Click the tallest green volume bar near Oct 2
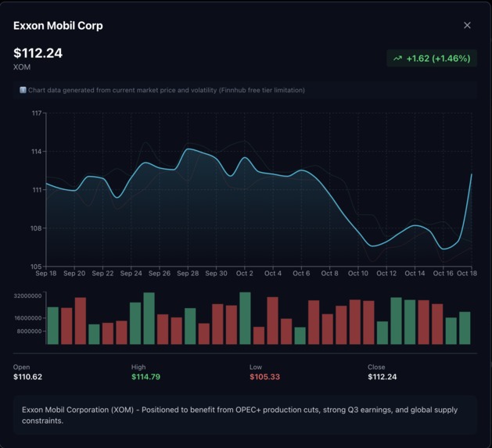This screenshot has width=492, height=448. 245,318
